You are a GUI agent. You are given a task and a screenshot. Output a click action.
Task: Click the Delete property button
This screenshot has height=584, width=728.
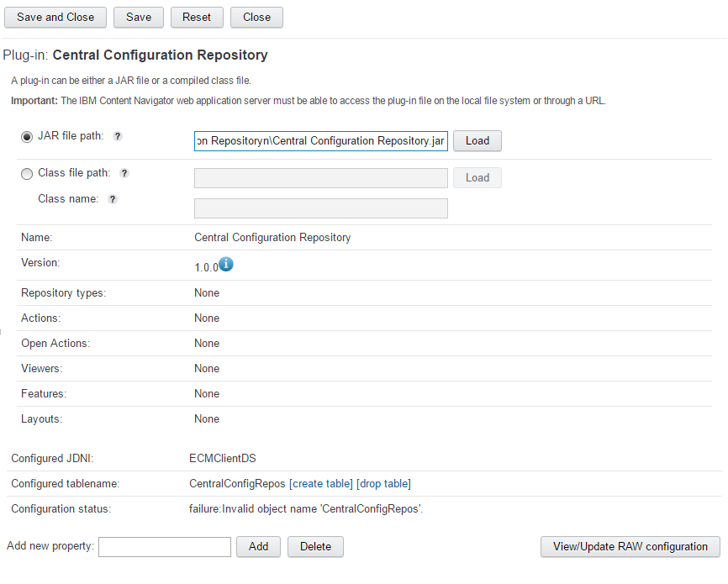click(315, 547)
